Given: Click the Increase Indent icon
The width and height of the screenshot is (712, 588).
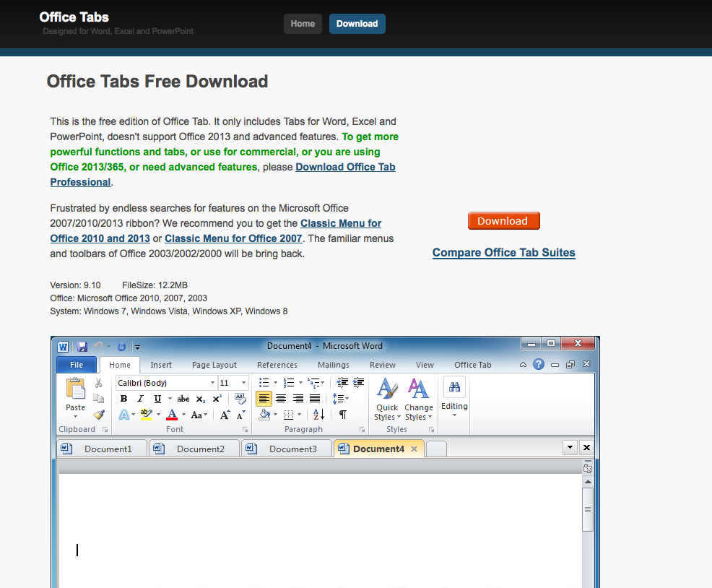Looking at the screenshot, I should point(359,383).
